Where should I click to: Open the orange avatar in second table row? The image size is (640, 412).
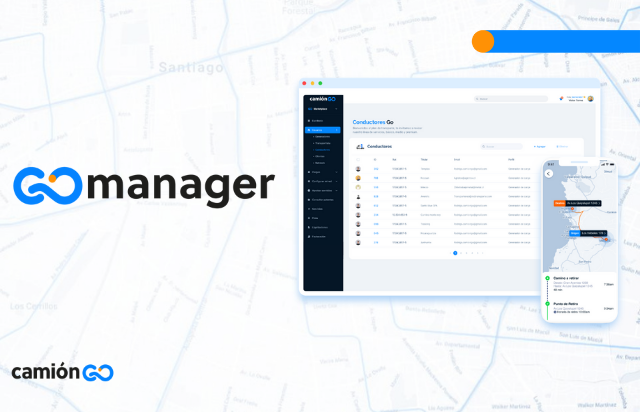pos(358,178)
